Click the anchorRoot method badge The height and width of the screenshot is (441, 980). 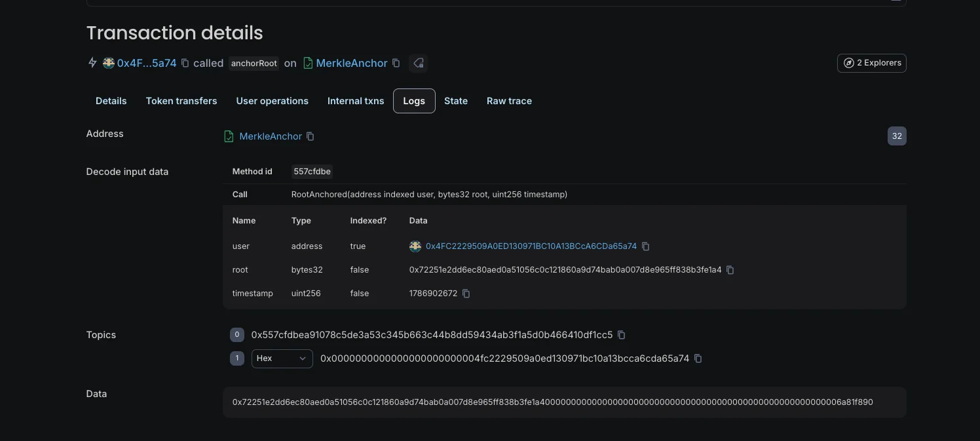click(x=254, y=63)
